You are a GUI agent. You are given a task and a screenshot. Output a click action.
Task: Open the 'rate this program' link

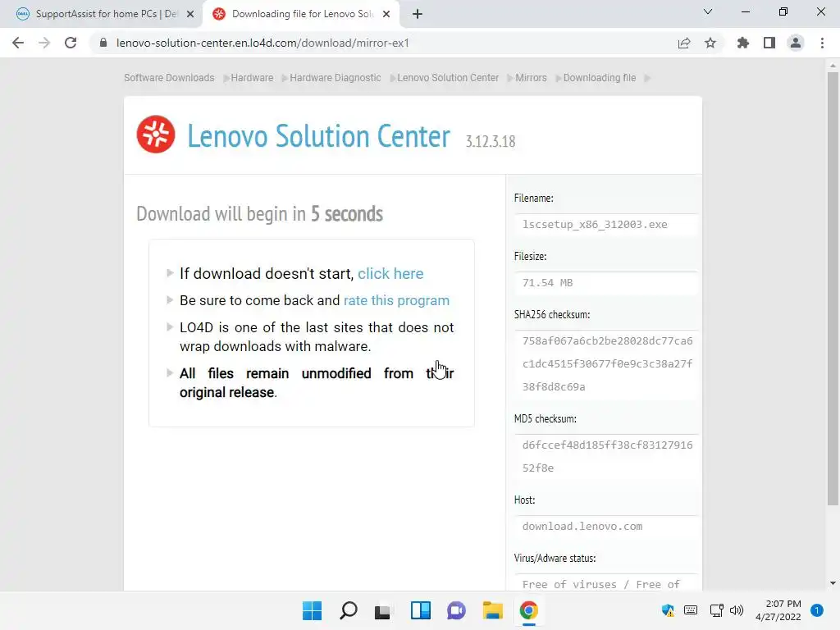396,300
